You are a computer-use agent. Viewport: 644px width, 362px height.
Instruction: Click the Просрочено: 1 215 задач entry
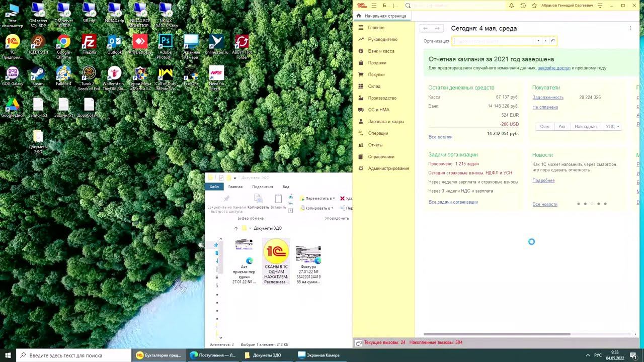click(454, 164)
